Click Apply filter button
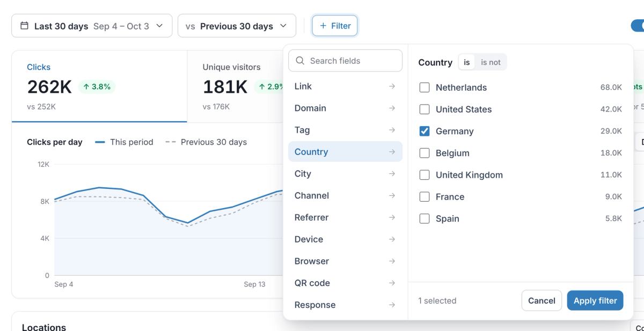 point(595,300)
